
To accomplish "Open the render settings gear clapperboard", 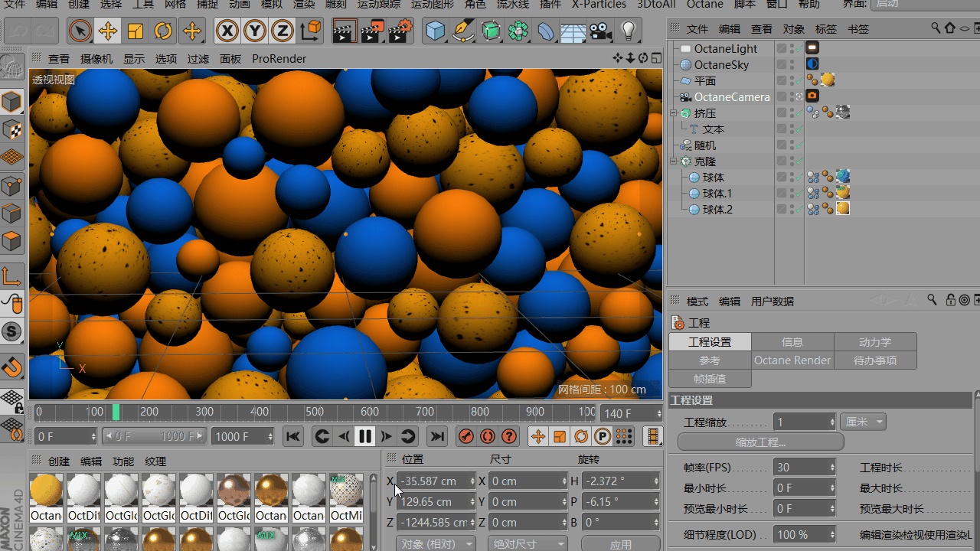I will [400, 31].
